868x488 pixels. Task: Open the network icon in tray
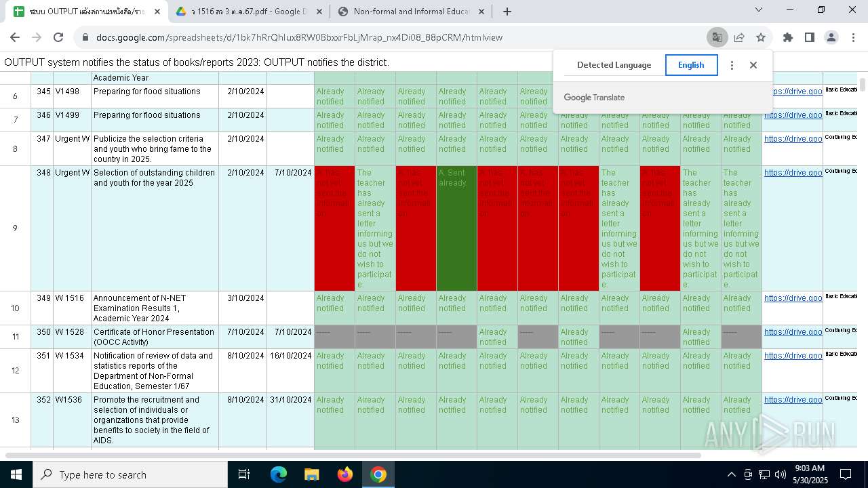[x=764, y=474]
